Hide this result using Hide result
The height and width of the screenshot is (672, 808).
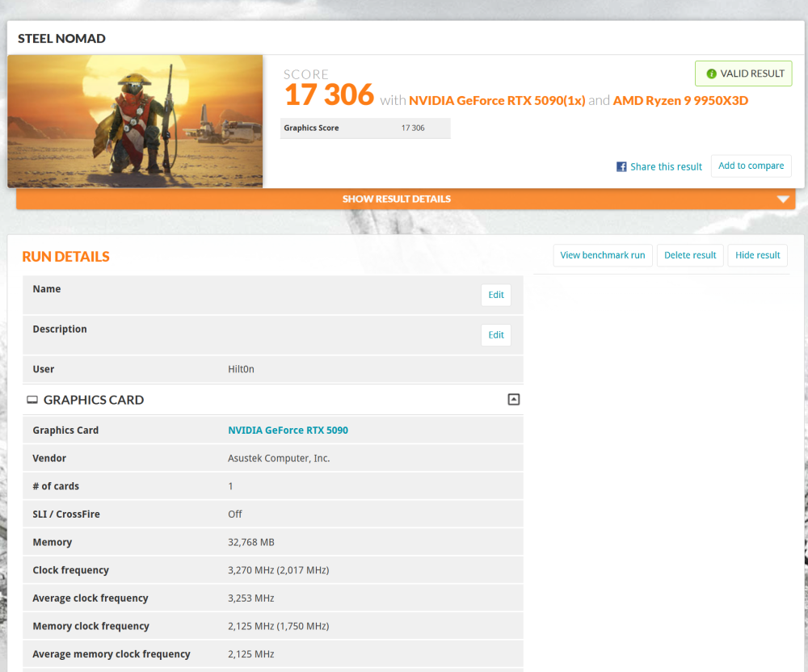[x=757, y=255]
